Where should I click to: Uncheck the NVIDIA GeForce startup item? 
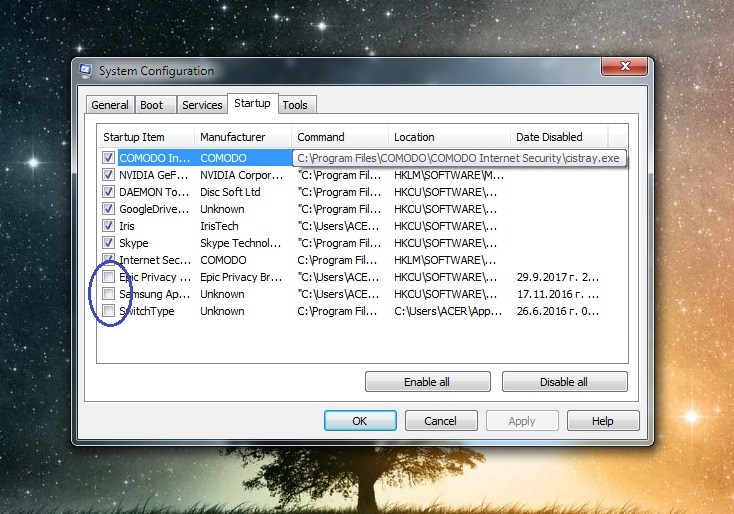coord(109,175)
